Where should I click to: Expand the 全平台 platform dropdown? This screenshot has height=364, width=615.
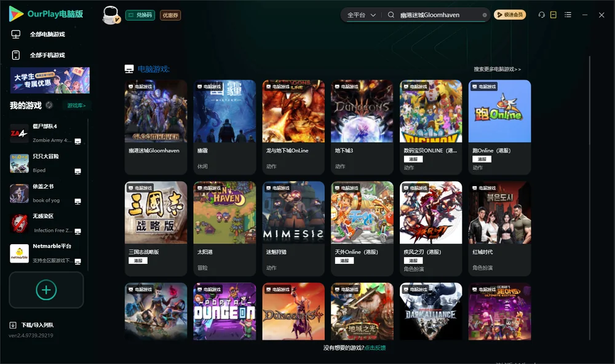pyautogui.click(x=361, y=15)
